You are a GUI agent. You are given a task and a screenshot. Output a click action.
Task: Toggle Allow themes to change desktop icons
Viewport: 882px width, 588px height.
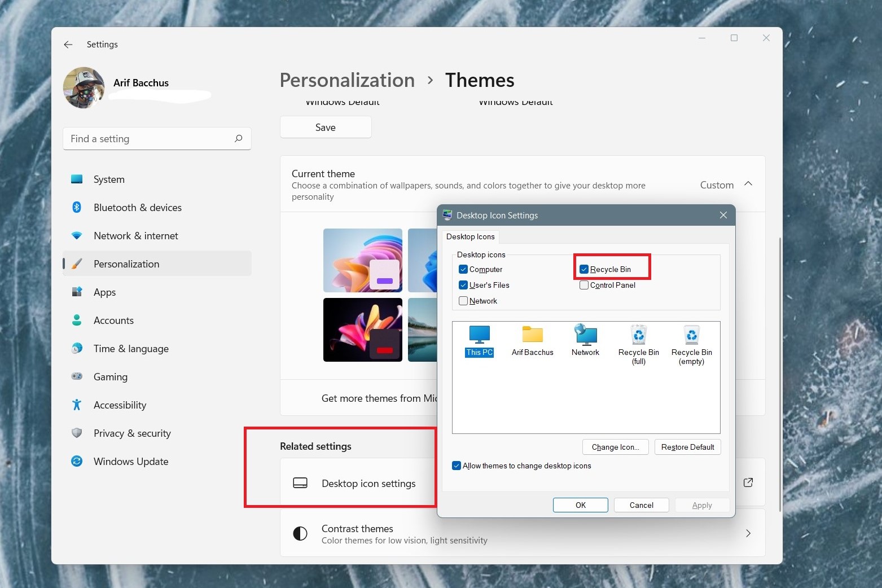pyautogui.click(x=457, y=466)
